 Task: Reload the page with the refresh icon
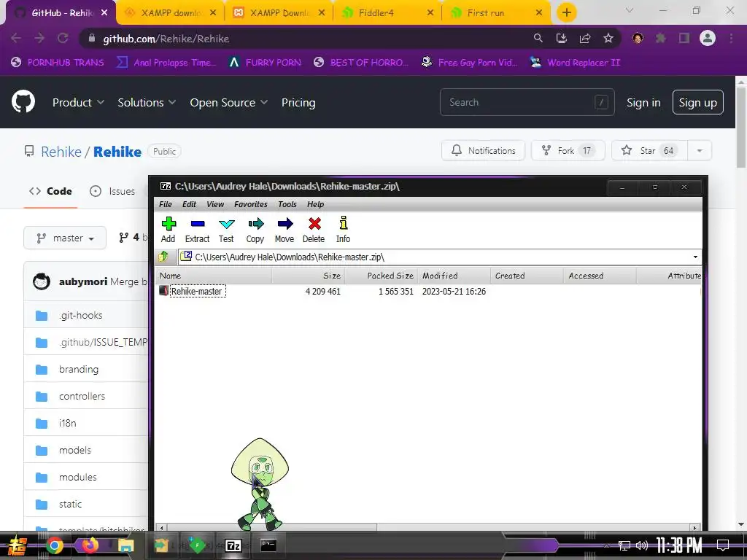tap(63, 38)
